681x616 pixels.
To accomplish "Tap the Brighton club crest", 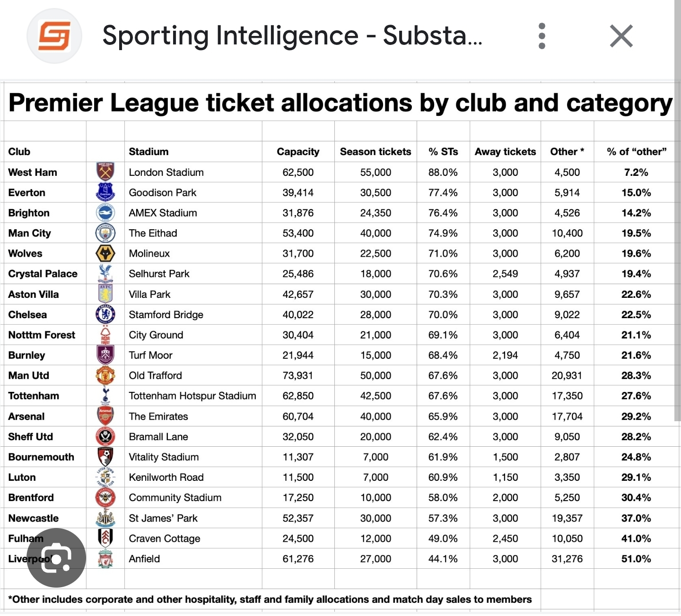I will (105, 213).
